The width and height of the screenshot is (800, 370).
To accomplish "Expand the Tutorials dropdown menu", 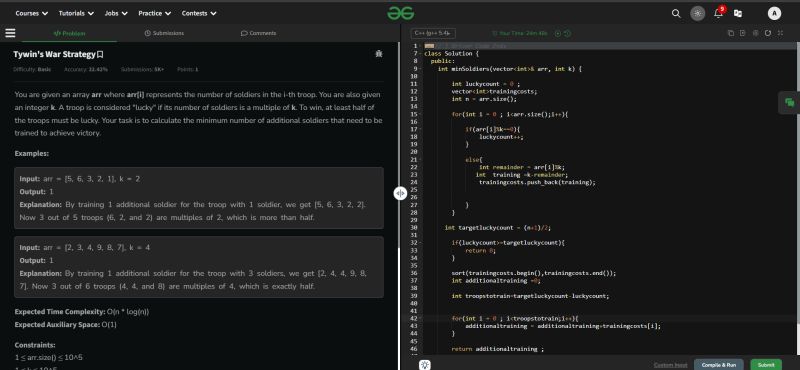I will pyautogui.click(x=76, y=13).
